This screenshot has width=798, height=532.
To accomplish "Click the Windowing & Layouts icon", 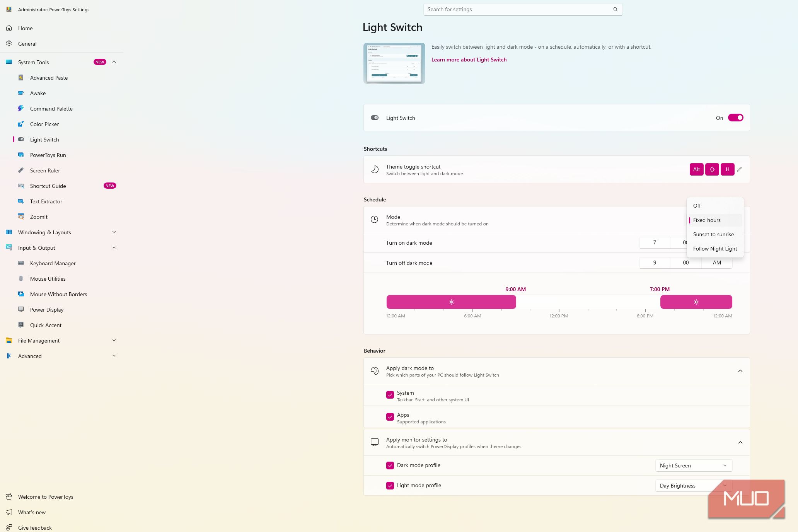I will (9, 232).
